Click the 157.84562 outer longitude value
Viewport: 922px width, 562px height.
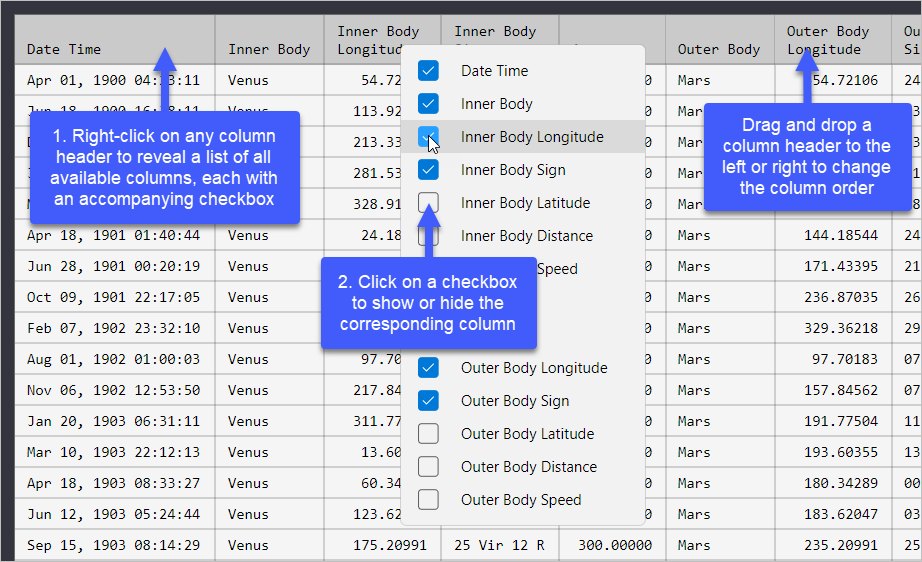pyautogui.click(x=841, y=390)
